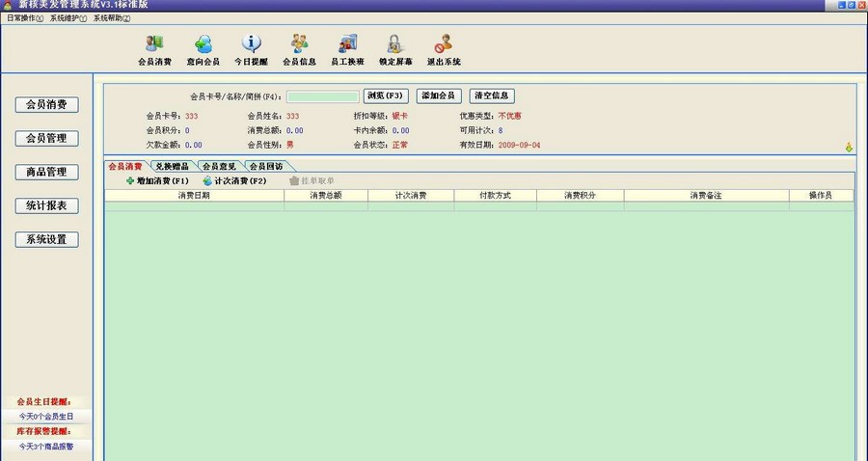Switch to 会员意见 tab
The height and width of the screenshot is (461, 868).
(x=219, y=166)
